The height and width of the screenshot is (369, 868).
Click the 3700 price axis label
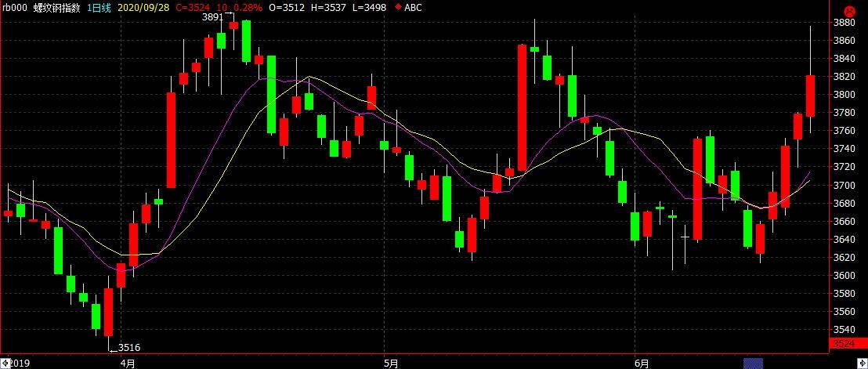click(x=844, y=186)
